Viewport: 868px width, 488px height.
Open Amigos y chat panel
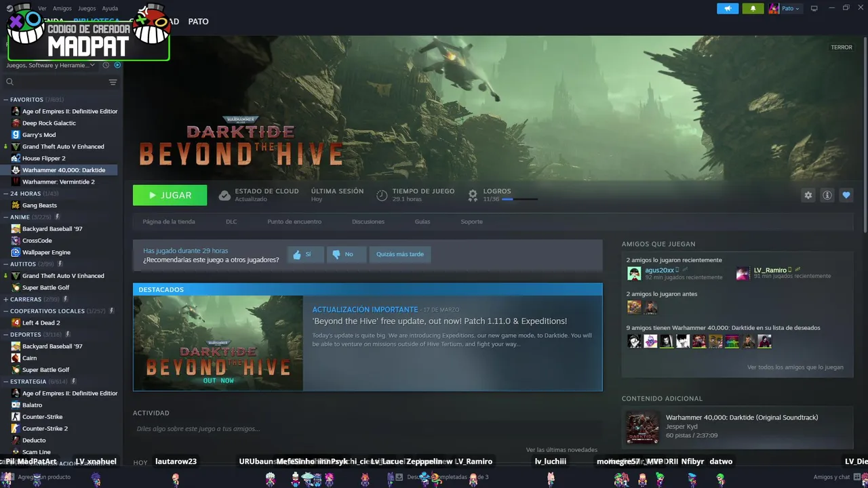click(x=831, y=477)
